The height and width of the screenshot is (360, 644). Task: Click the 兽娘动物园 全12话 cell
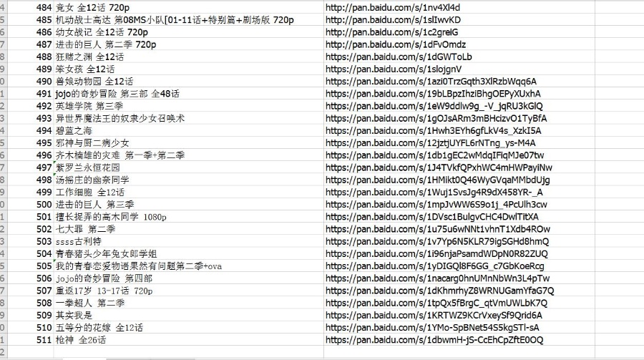[x=188, y=82]
